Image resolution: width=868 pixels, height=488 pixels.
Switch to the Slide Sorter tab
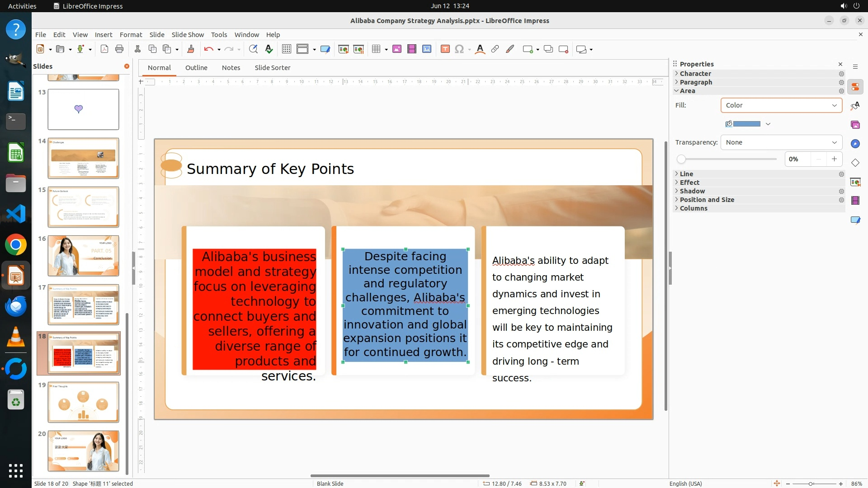[x=272, y=68]
